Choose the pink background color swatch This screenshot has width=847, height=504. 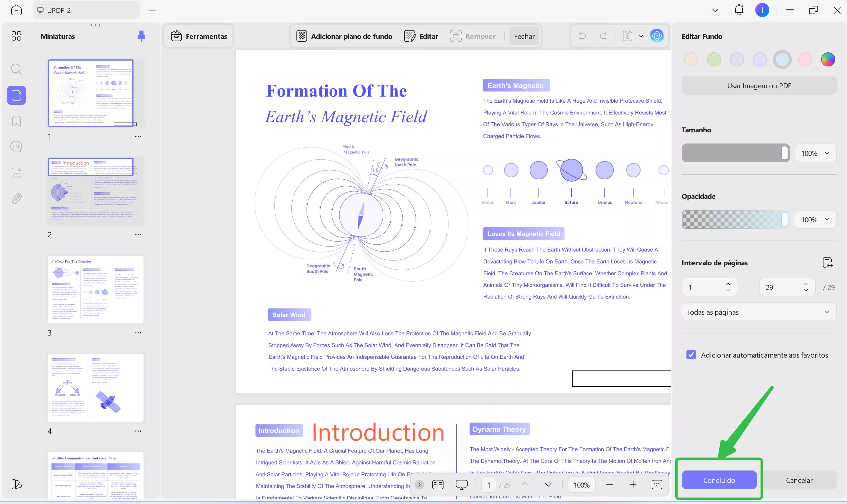point(805,59)
